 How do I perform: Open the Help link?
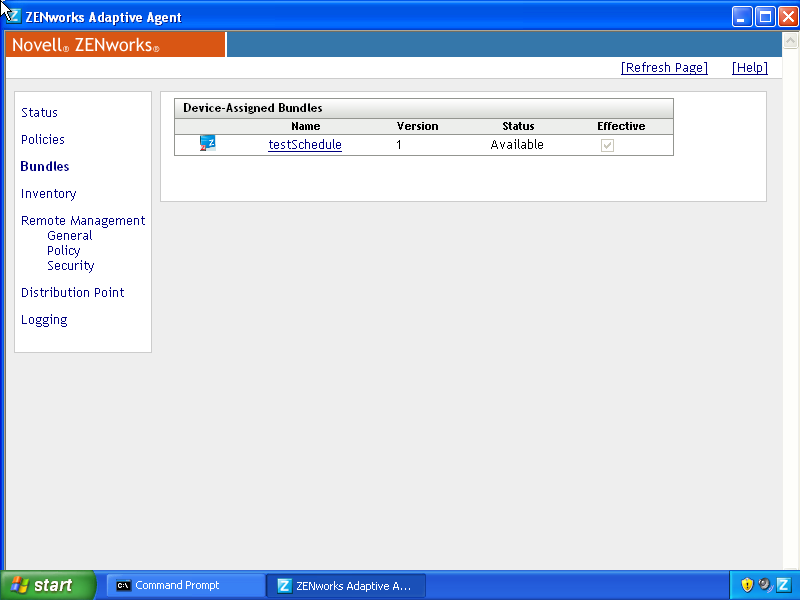tap(749, 68)
